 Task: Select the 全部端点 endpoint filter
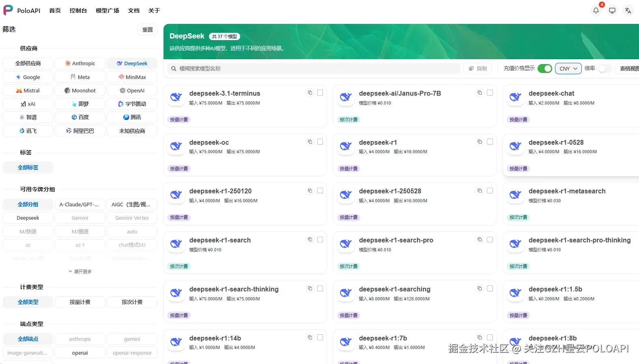28,339
